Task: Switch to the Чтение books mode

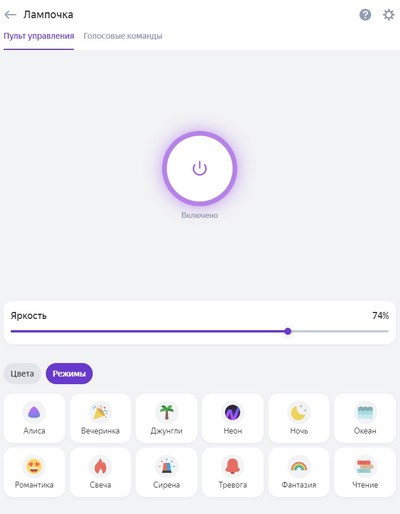Action: (x=365, y=472)
